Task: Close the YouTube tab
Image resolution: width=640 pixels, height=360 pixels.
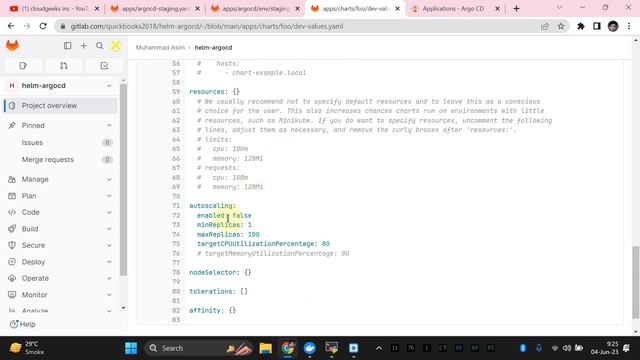Action: coord(97,9)
